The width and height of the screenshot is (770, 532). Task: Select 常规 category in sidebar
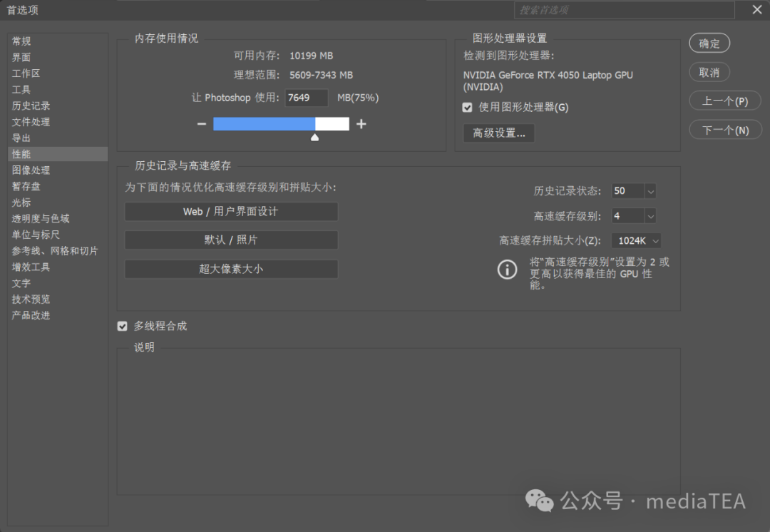point(58,41)
